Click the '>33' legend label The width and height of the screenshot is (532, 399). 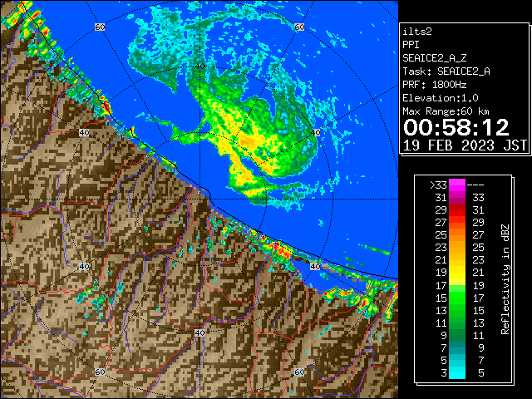click(438, 185)
